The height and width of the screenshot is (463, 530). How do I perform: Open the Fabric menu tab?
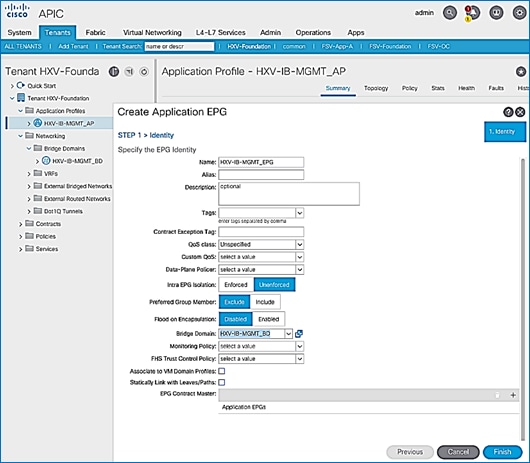point(95,32)
